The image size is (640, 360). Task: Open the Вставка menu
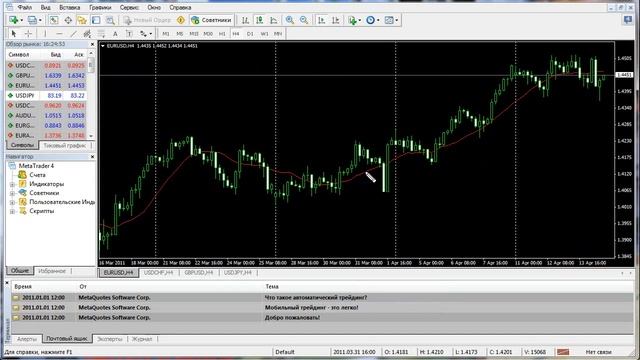click(x=69, y=7)
